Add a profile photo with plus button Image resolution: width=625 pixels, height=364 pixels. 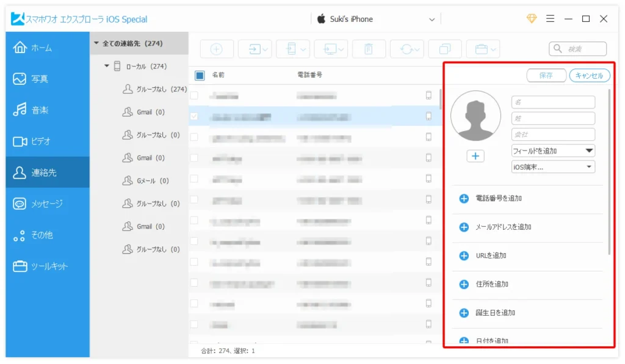[x=475, y=156]
